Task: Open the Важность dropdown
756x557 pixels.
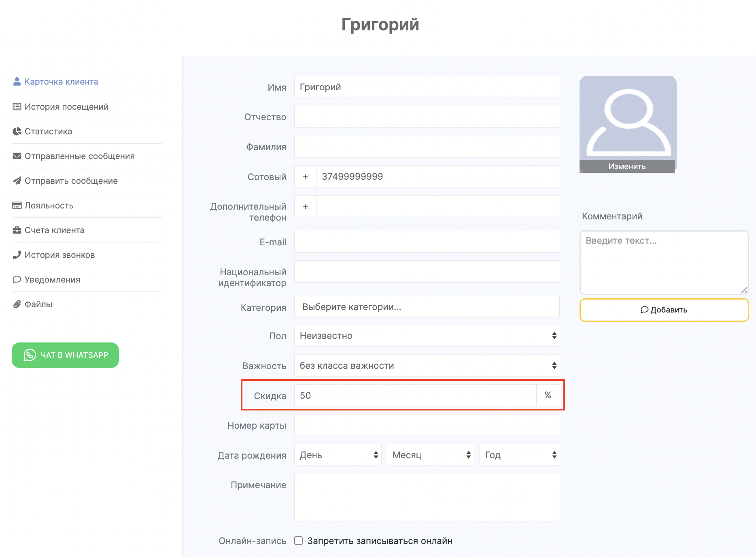Action: point(427,366)
